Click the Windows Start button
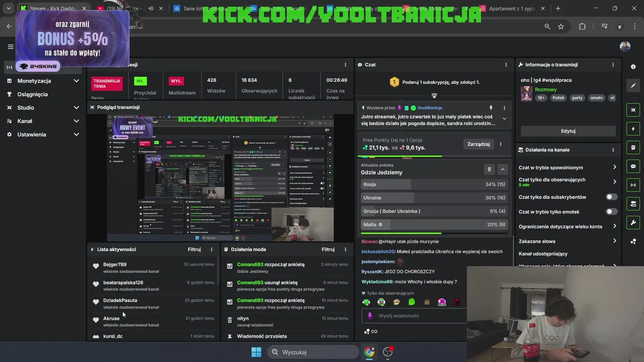Viewport: 644px width, 362px height. click(256, 352)
